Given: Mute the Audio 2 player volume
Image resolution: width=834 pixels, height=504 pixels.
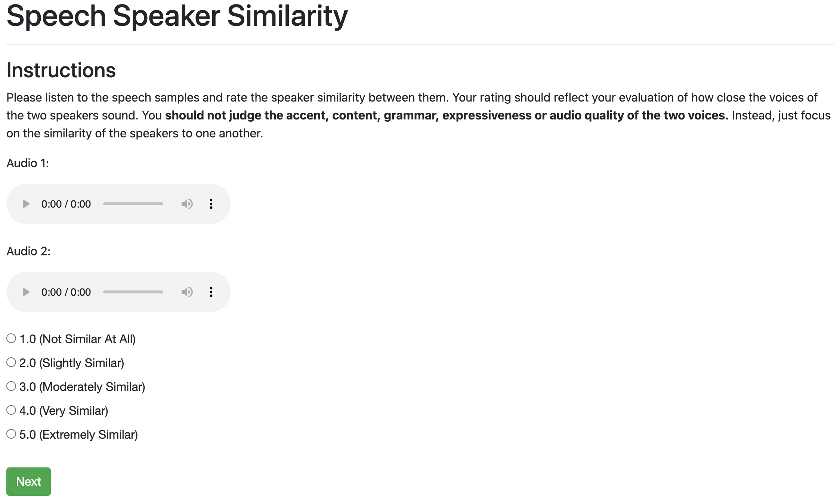Looking at the screenshot, I should coord(187,292).
